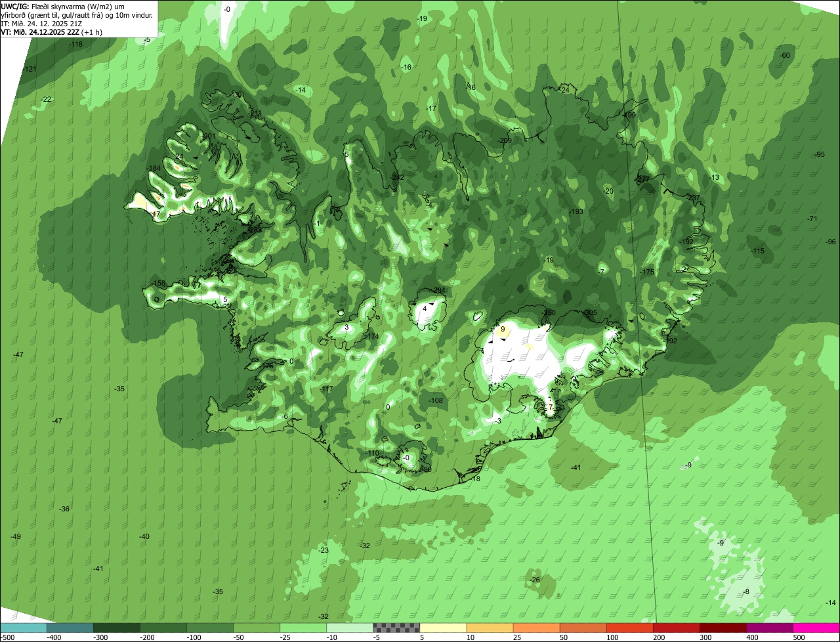Click the initial time 'IT: Mið. 24. 12. 2025 21Z'
Screen dimensions: 840x642
[x=42, y=24]
